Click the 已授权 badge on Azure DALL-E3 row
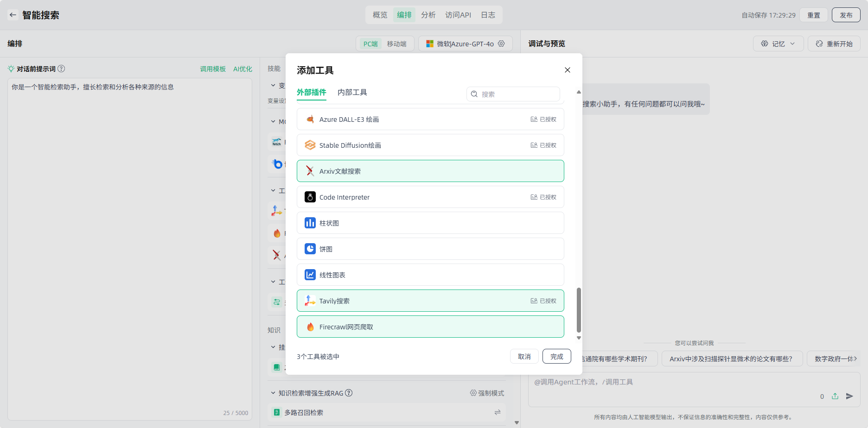 click(543, 119)
